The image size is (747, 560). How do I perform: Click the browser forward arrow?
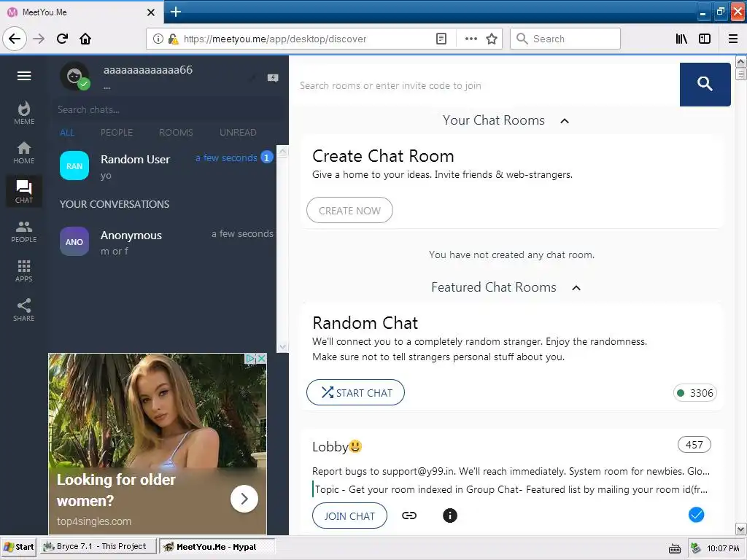click(x=39, y=39)
